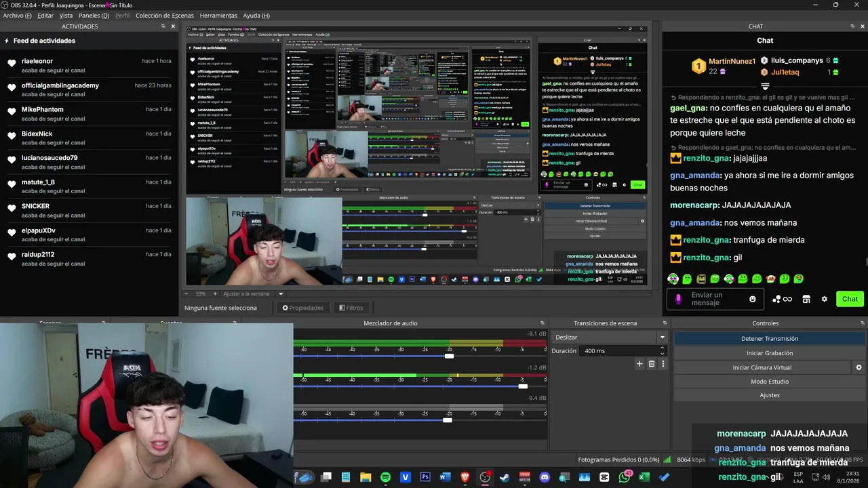The width and height of the screenshot is (868, 488).
Task: Float the Actividades dock panel
Action: [x=163, y=26]
